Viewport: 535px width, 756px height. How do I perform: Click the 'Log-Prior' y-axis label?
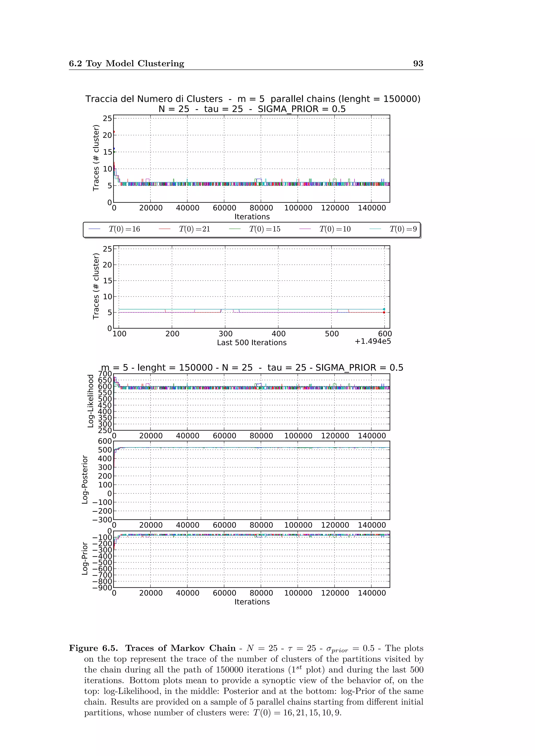[85, 559]
